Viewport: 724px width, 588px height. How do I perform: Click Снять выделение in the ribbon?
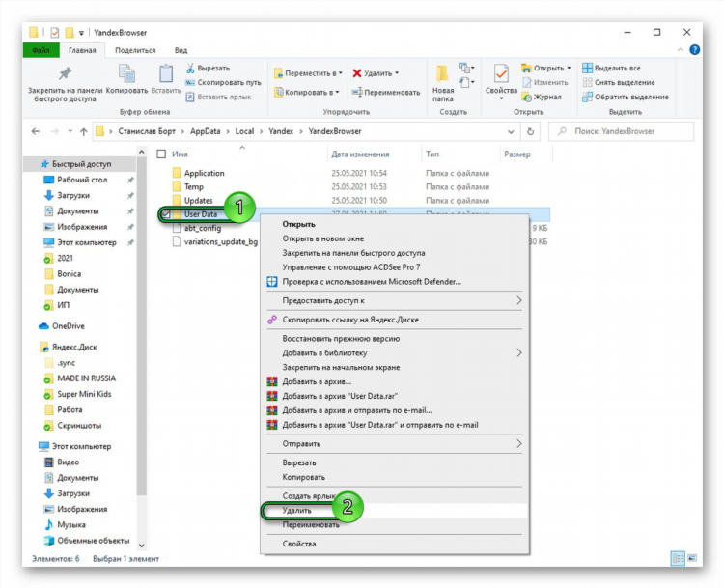(x=619, y=82)
